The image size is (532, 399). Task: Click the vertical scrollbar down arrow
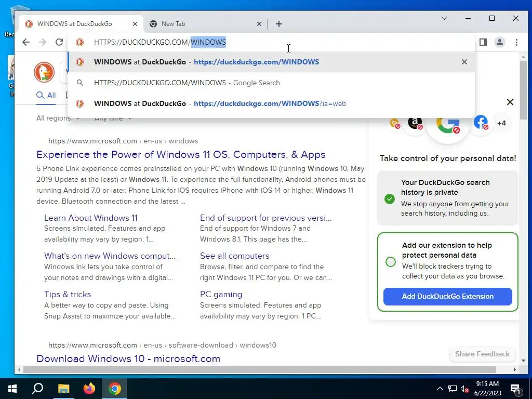point(523,361)
